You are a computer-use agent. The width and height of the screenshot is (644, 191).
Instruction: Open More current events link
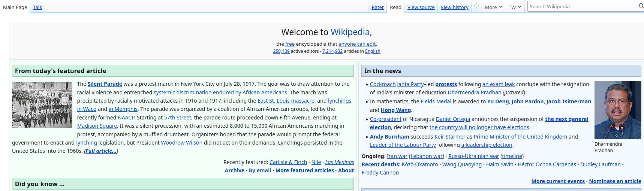pyautogui.click(x=558, y=181)
